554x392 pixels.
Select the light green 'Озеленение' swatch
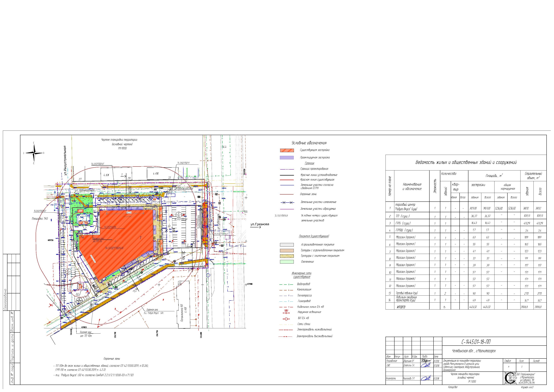click(x=287, y=262)
